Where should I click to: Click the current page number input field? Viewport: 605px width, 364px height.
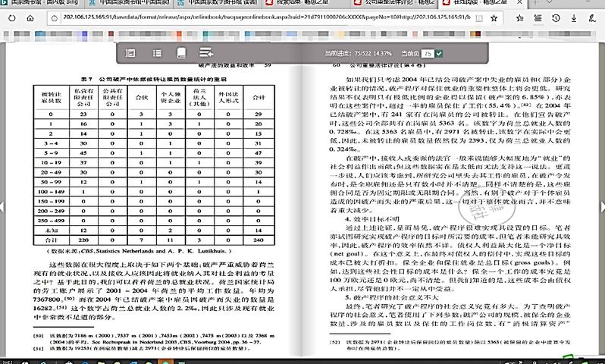(x=428, y=54)
